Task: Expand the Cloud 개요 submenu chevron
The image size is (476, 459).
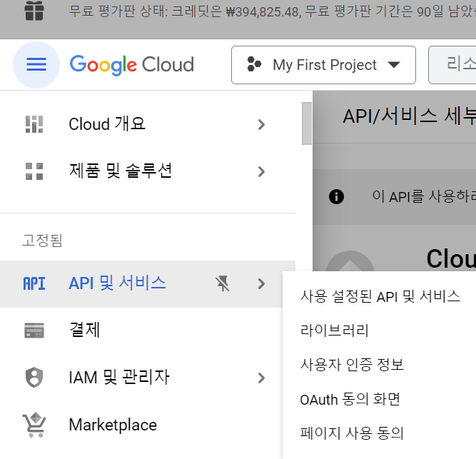Action: pyautogui.click(x=261, y=124)
